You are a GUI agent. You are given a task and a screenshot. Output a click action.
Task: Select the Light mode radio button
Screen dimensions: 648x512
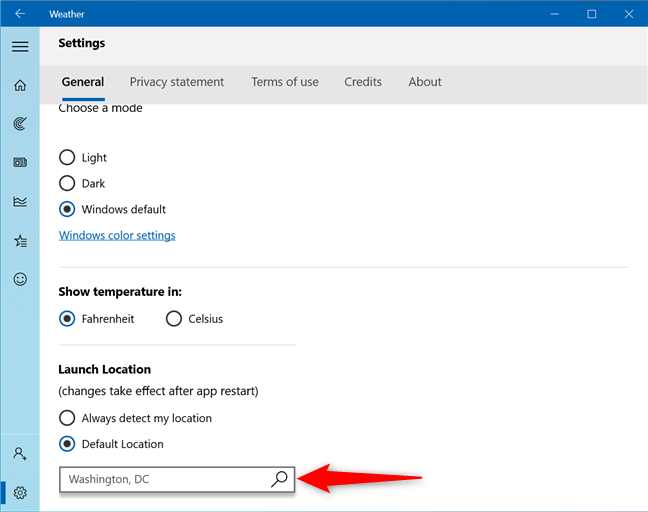click(x=67, y=158)
